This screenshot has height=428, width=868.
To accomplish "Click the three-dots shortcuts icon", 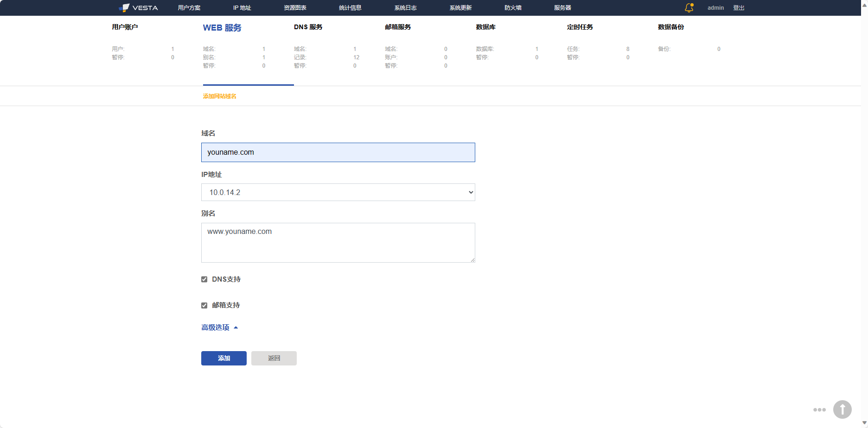I will (819, 410).
